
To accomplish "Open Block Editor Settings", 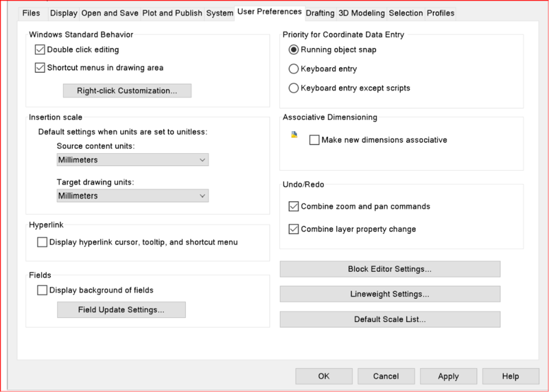I will [390, 268].
